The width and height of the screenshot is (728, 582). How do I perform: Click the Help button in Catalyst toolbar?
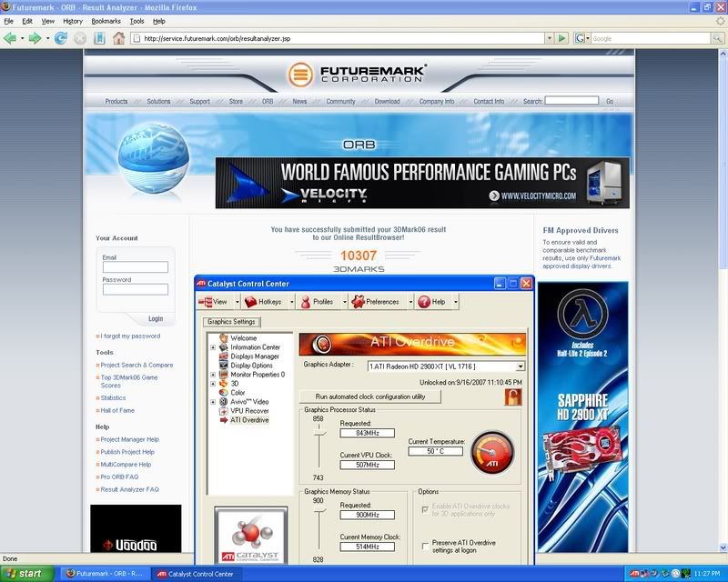tap(431, 302)
